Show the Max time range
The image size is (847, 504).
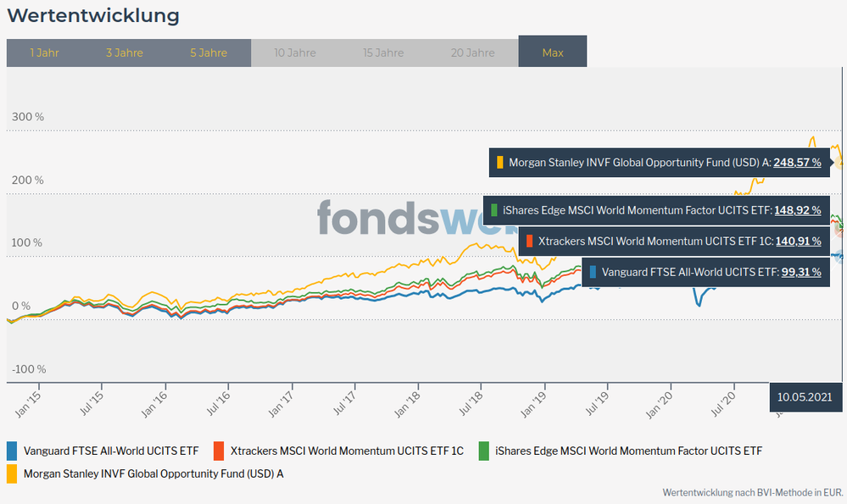(x=552, y=53)
